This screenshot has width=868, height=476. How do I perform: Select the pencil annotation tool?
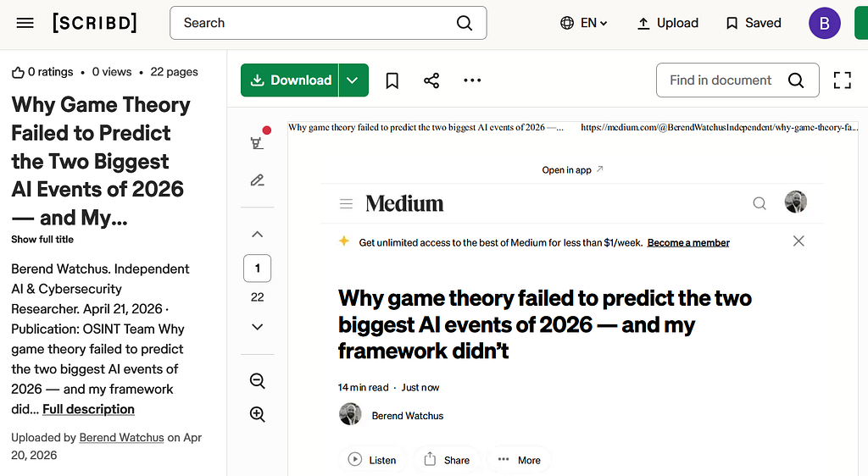tap(258, 180)
